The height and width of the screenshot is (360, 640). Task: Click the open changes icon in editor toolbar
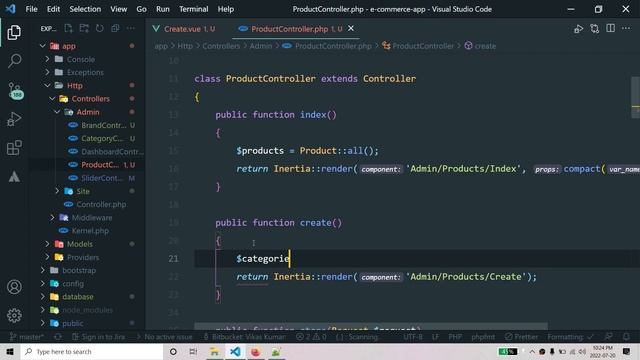pos(595,29)
